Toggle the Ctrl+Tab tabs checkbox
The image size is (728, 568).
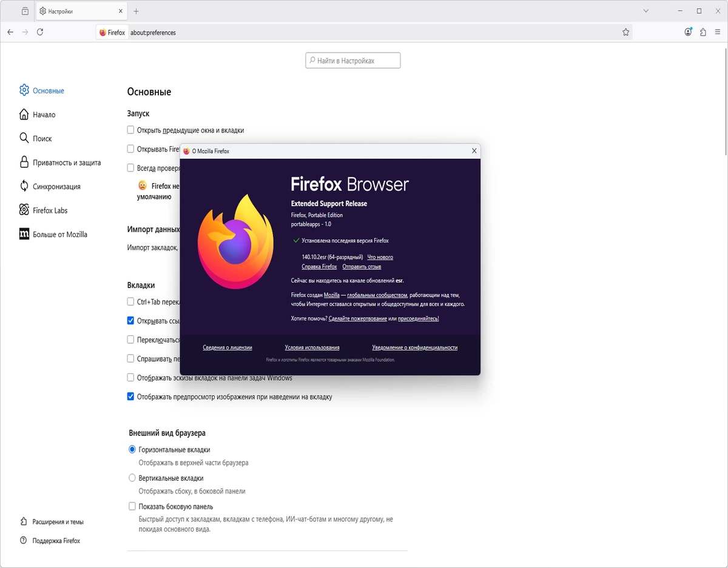(130, 301)
